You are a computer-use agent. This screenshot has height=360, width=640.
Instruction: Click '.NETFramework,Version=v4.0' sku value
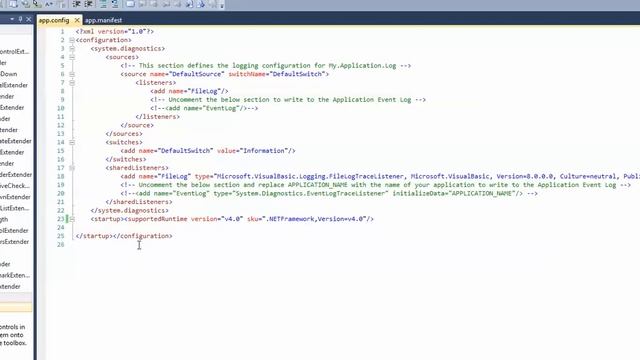pos(316,219)
